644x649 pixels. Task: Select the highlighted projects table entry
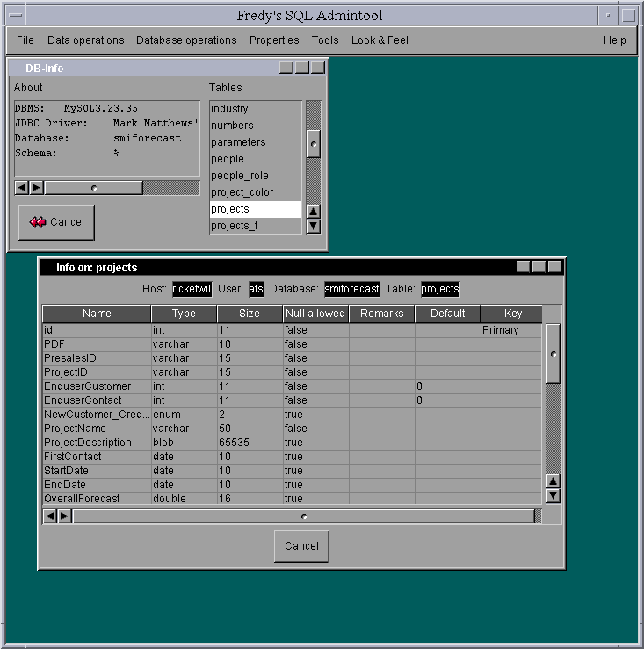coord(256,209)
